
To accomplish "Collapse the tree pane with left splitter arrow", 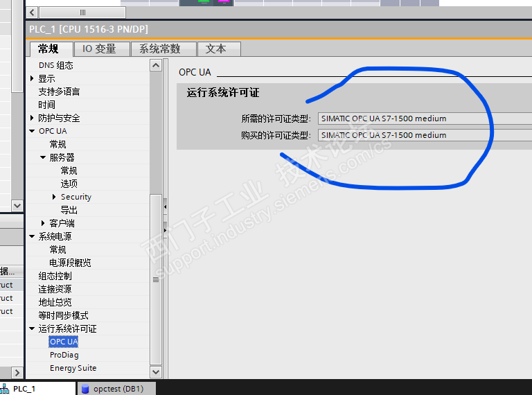I will coord(166,207).
